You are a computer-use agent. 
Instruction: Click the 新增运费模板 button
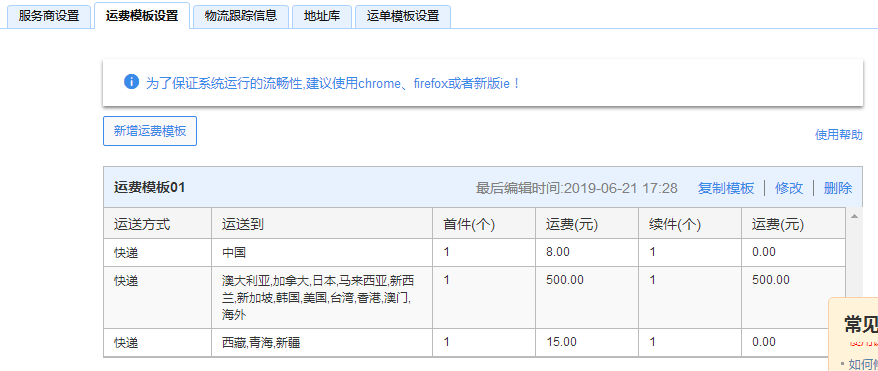click(x=150, y=131)
